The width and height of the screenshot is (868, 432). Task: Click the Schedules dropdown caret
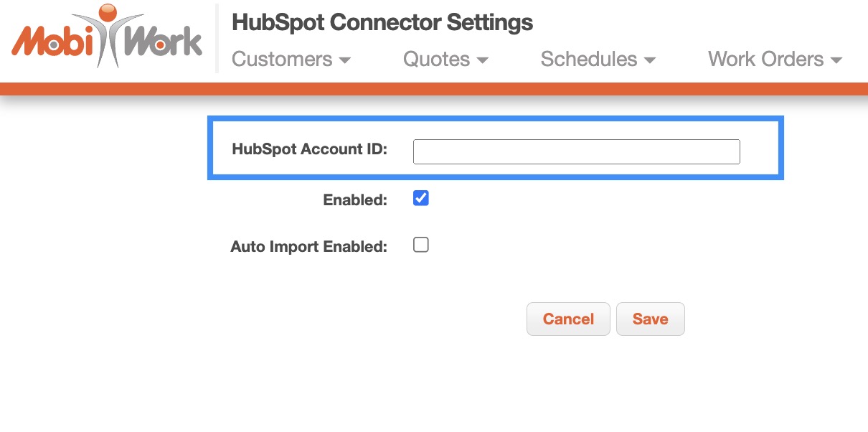pyautogui.click(x=650, y=60)
